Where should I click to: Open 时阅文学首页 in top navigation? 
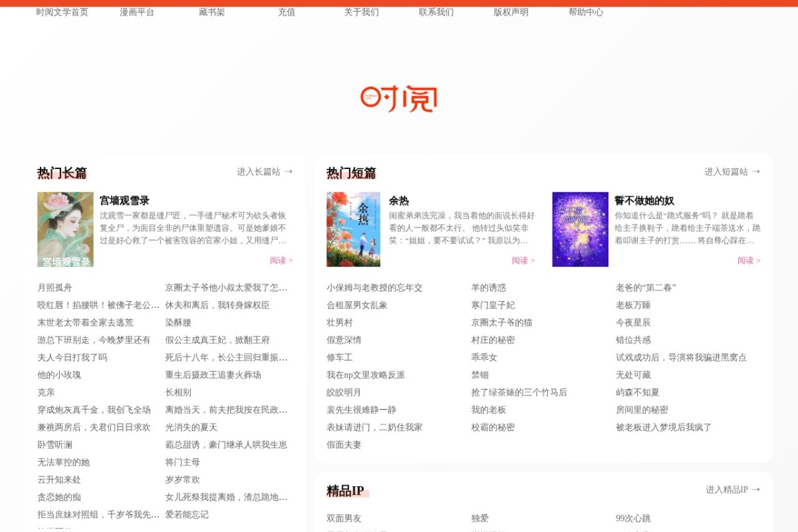coord(62,12)
